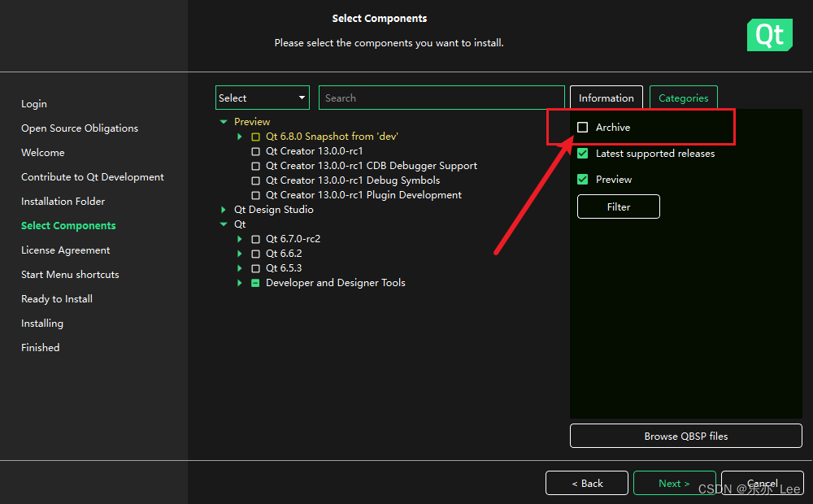Select the Qt 6.6.2 tree label
Viewport: 813px width, 504px height.
tap(284, 253)
